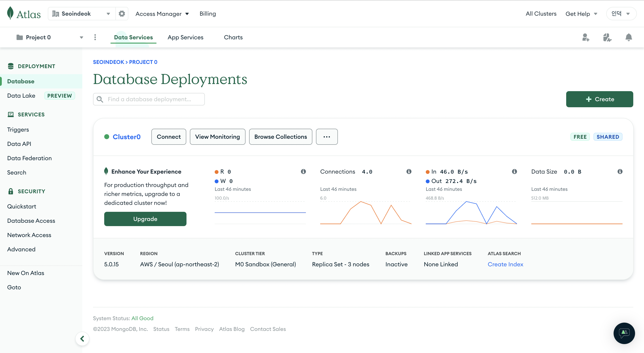The width and height of the screenshot is (644, 353).
Task: Click the PREVIEW badge next to Data Lake
Action: (x=59, y=96)
